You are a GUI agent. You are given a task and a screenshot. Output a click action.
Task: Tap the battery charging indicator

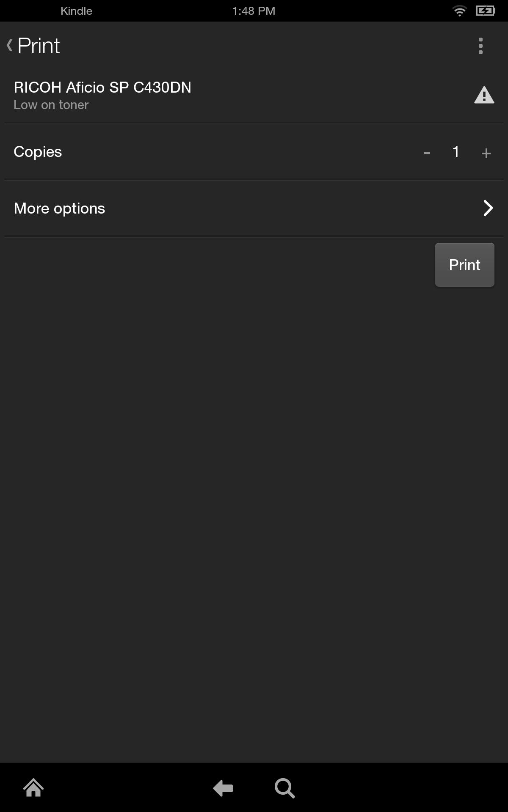tap(485, 11)
